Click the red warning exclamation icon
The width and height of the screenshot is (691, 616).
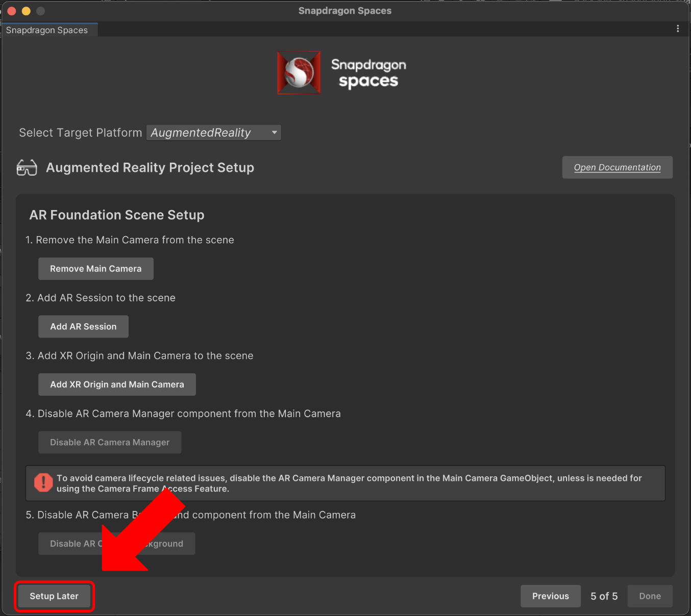43,482
